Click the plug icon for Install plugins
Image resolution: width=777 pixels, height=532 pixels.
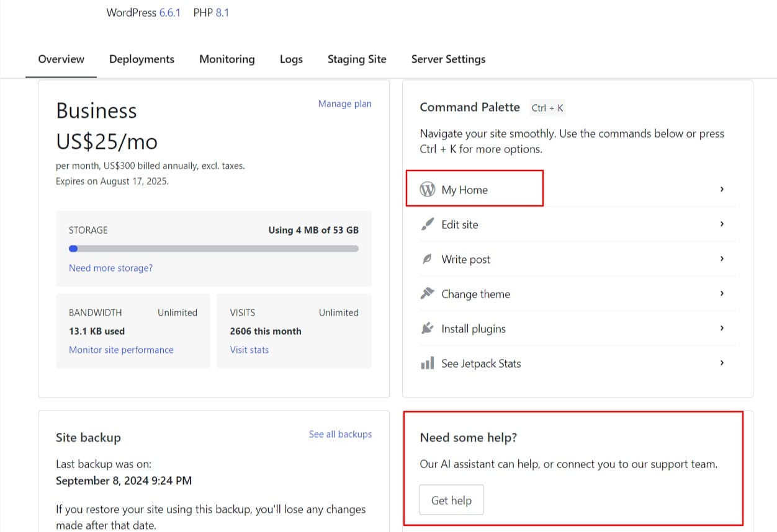[427, 329]
